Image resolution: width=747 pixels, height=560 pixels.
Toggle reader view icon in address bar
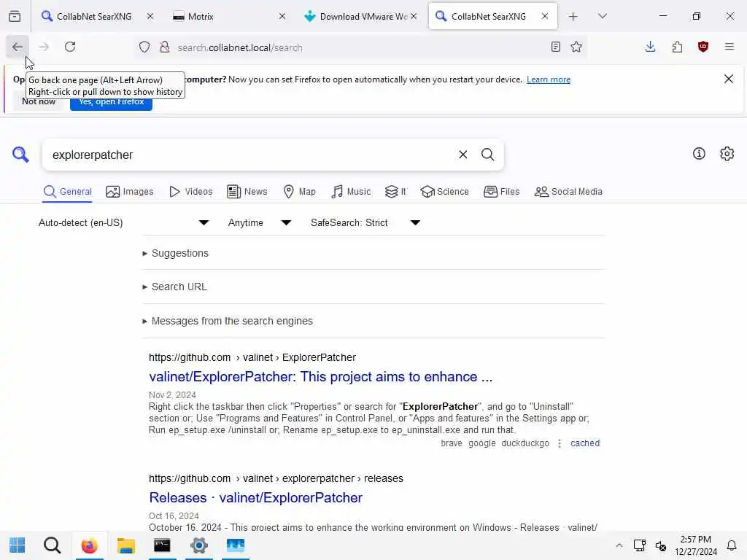click(555, 47)
